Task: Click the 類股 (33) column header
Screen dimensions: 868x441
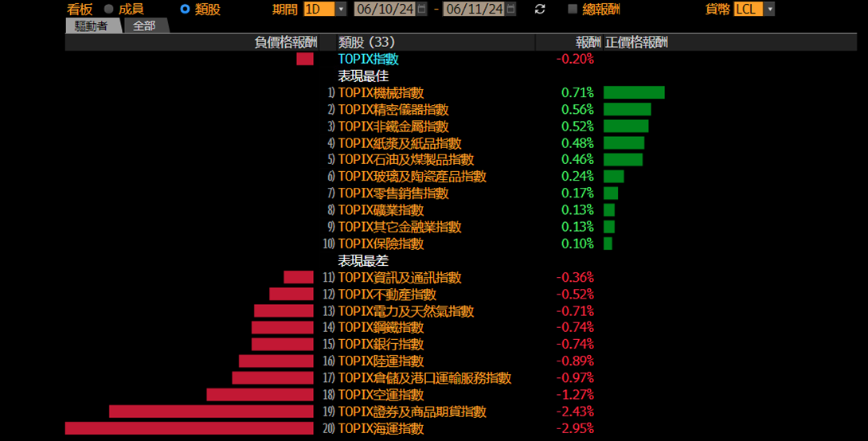Action: (436, 43)
